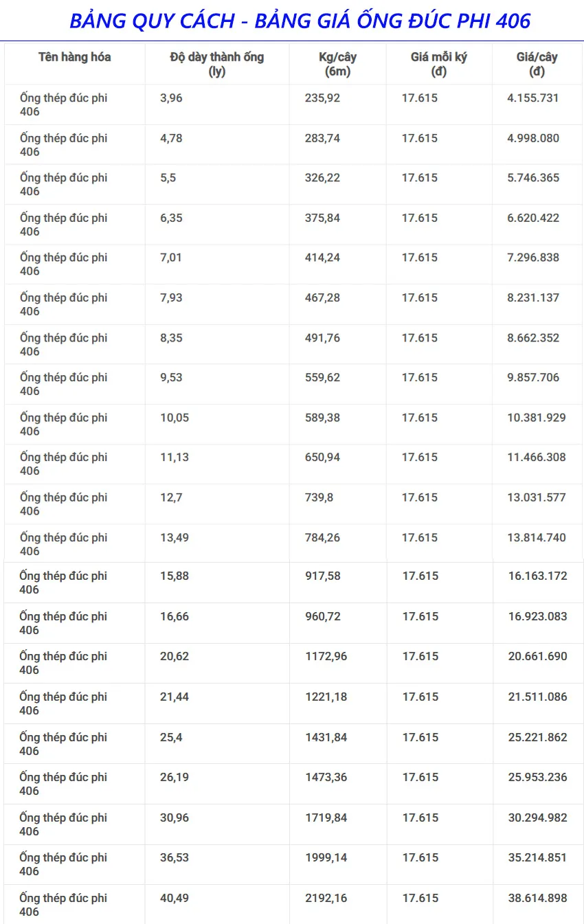Select the 9,53 thickness value
The width and height of the screenshot is (584, 924).
[171, 377]
